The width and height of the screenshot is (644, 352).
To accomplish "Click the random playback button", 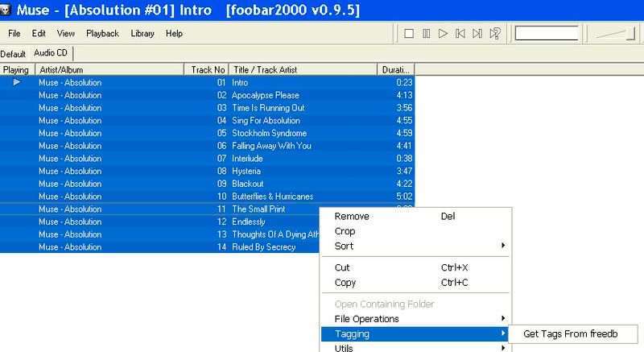I will pyautogui.click(x=496, y=34).
